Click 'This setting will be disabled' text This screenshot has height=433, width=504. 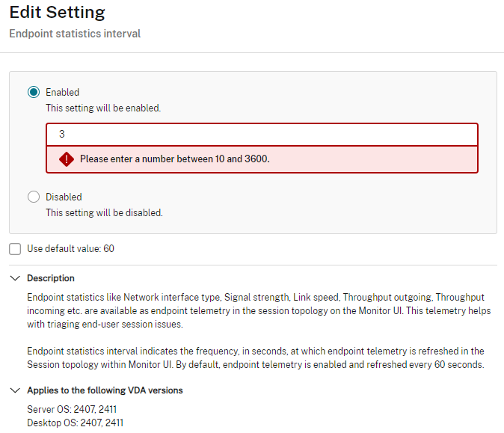click(104, 213)
